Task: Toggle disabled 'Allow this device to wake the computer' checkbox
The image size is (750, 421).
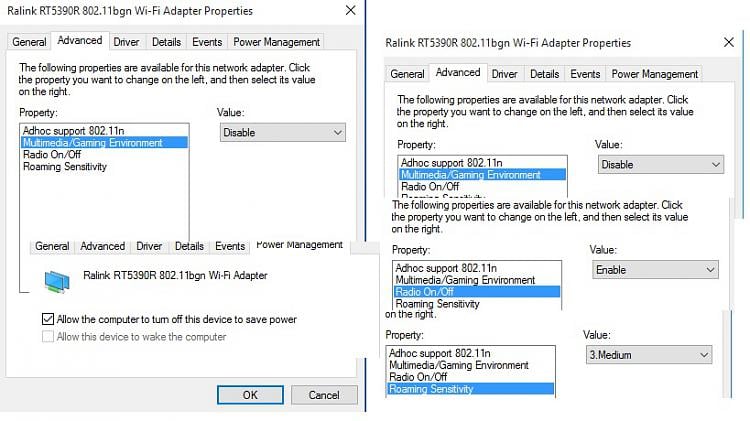Action: pyautogui.click(x=48, y=337)
